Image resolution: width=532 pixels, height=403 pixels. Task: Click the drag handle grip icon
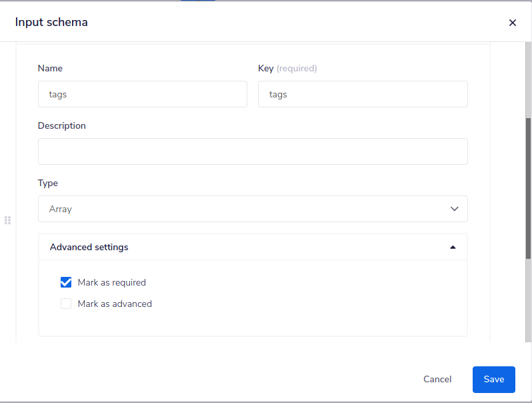coord(8,220)
